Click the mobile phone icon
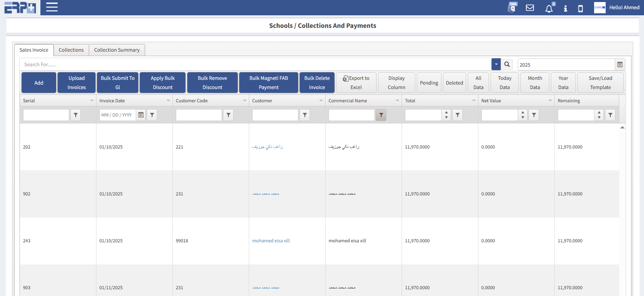The width and height of the screenshot is (644, 296). (x=580, y=8)
